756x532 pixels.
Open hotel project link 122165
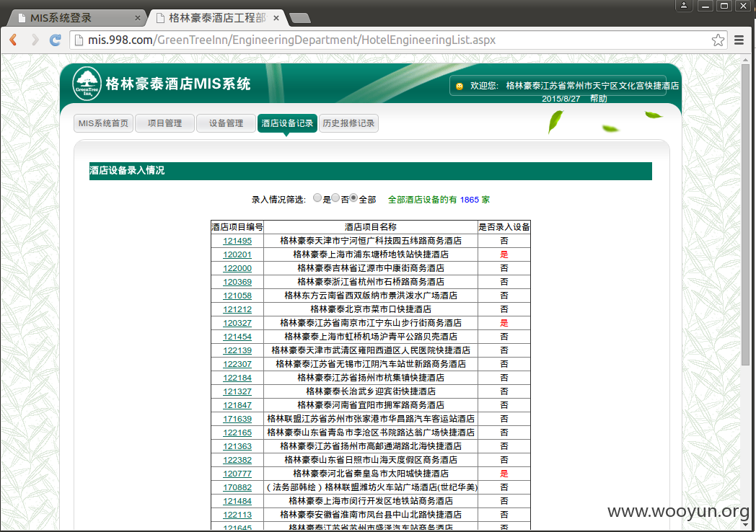coord(237,433)
